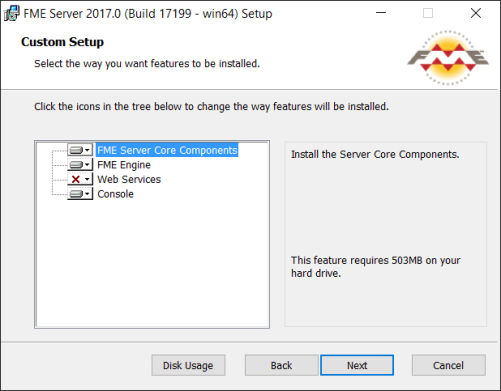Click the Disk Usage button

pyautogui.click(x=188, y=365)
